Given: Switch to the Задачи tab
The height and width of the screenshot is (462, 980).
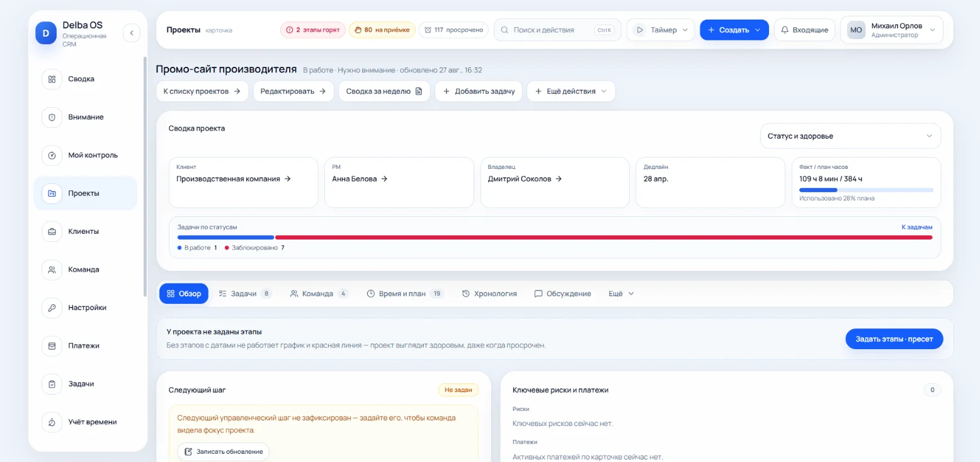Looking at the screenshot, I should [x=245, y=294].
